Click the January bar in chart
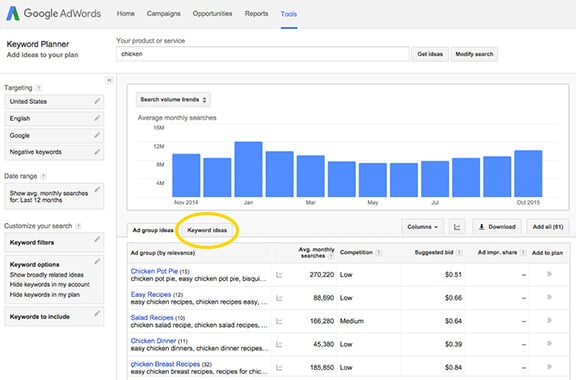The height and width of the screenshot is (380, 576). coord(248,169)
